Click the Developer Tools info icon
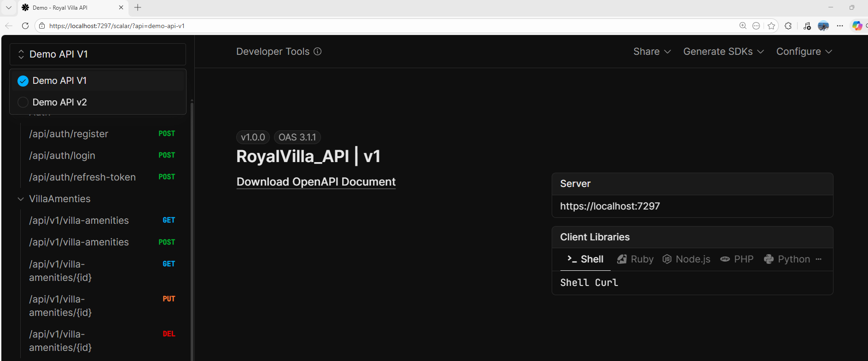This screenshot has height=361, width=868. click(317, 52)
